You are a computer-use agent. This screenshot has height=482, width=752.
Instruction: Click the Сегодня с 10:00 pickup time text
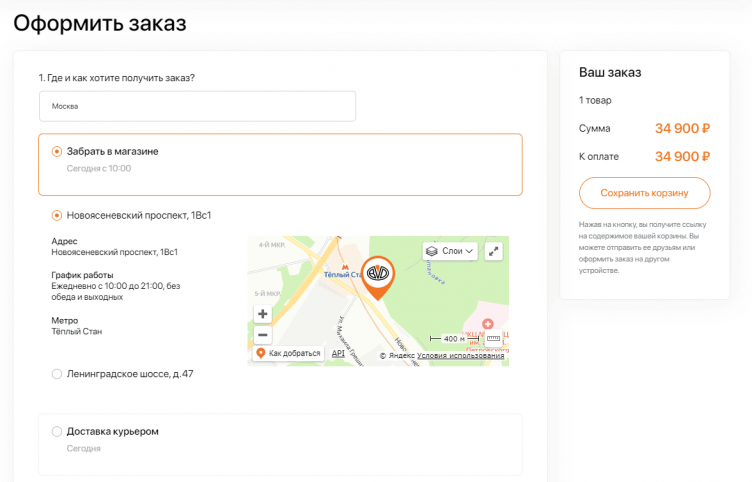coord(99,168)
